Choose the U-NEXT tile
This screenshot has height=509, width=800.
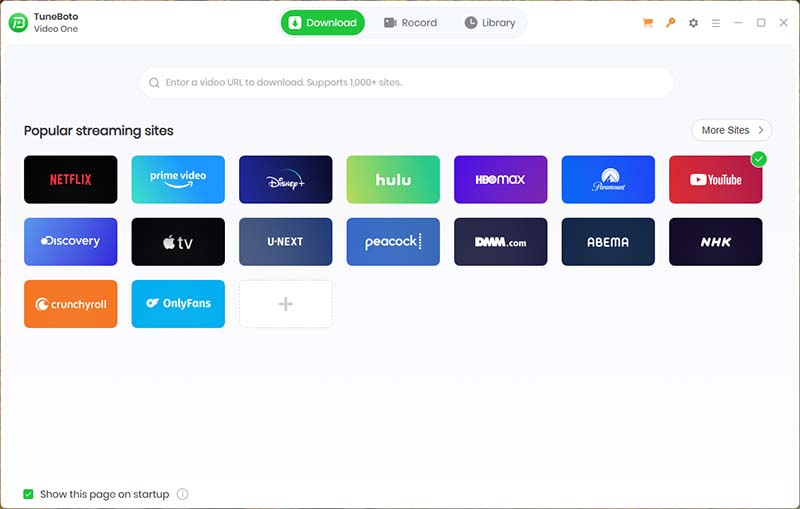tap(286, 242)
